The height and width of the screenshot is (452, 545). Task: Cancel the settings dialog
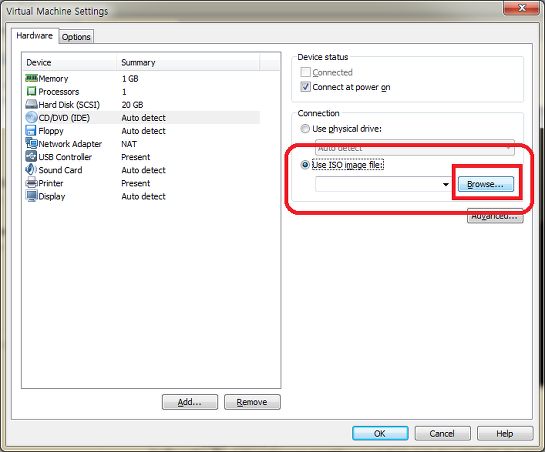(442, 434)
